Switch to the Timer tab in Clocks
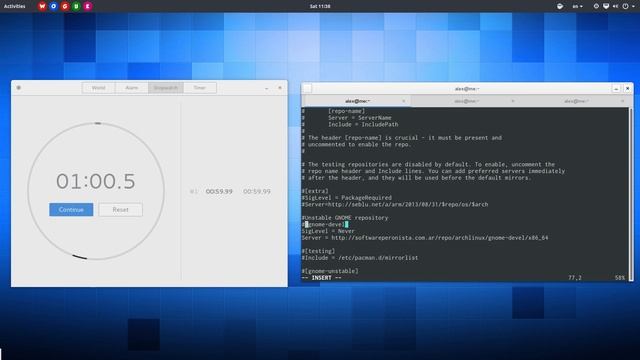 pyautogui.click(x=200, y=88)
